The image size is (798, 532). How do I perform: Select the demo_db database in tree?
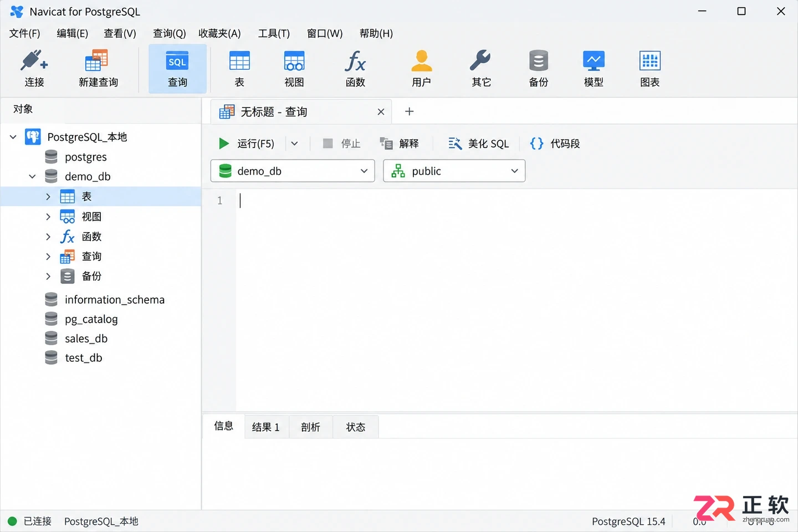point(78,176)
